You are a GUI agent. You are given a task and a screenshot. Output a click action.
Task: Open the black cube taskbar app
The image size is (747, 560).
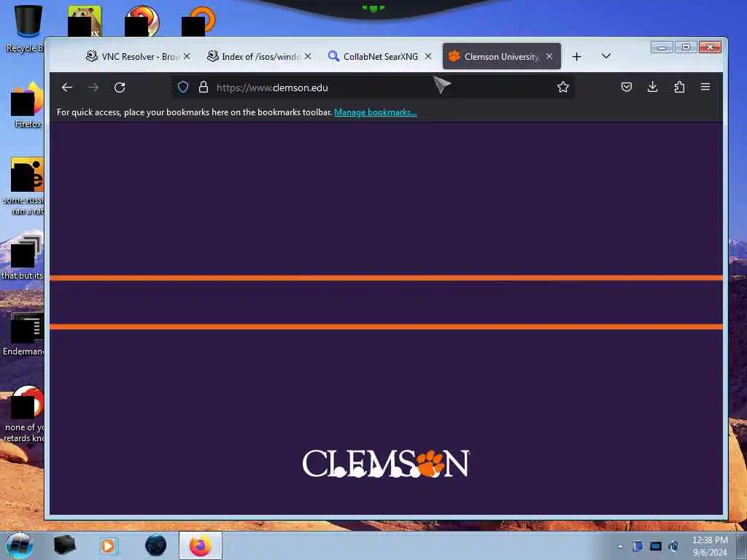[65, 545]
